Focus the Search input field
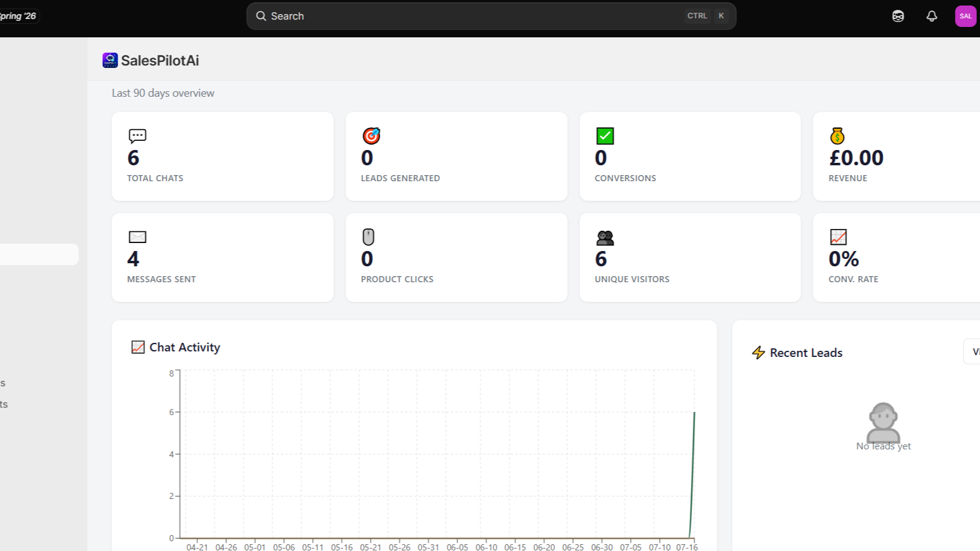 [491, 16]
